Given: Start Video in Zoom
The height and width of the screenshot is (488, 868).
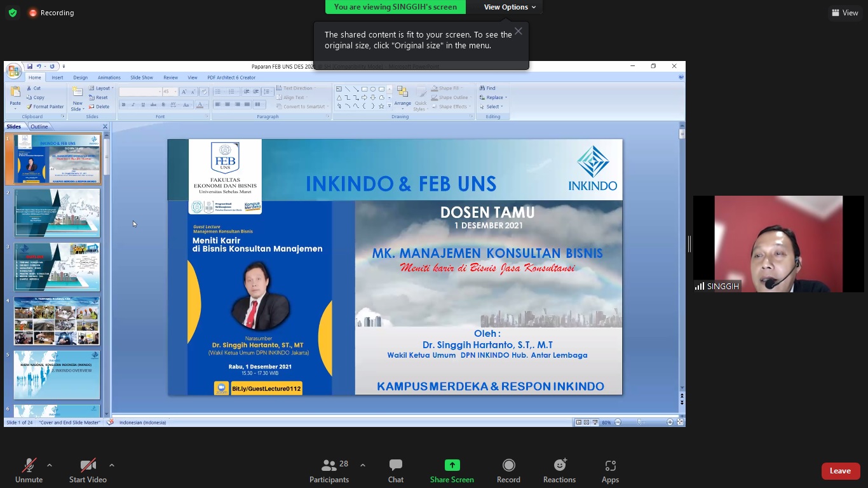Looking at the screenshot, I should tap(88, 471).
